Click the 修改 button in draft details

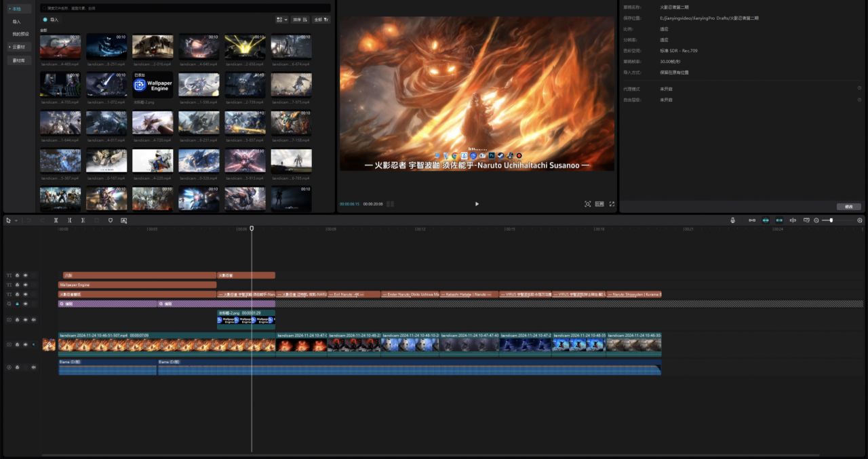(x=848, y=206)
